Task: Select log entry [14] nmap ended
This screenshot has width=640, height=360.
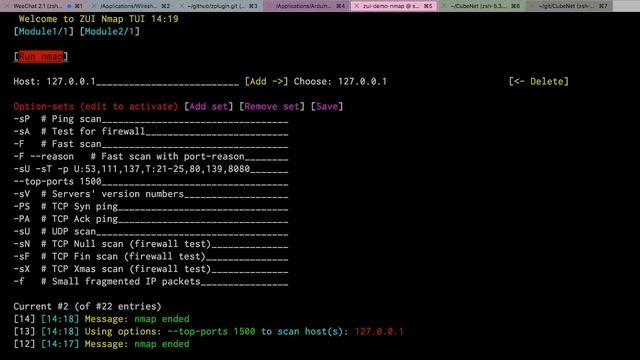Action: point(102,319)
